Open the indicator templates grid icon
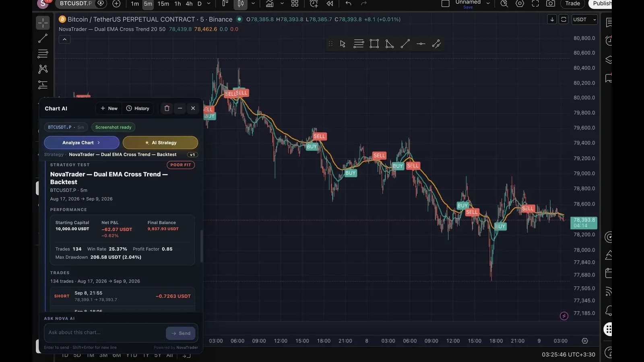The width and height of the screenshot is (644, 362). (x=295, y=4)
